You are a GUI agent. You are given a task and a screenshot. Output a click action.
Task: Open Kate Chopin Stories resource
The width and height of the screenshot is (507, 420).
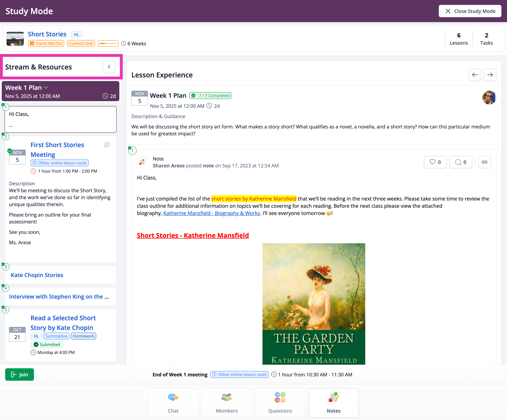click(37, 275)
